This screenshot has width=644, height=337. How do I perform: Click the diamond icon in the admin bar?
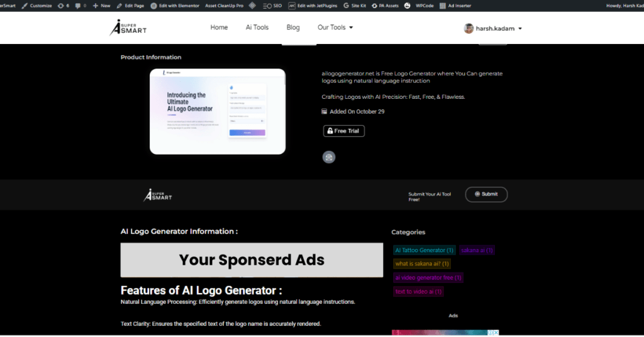click(253, 5)
